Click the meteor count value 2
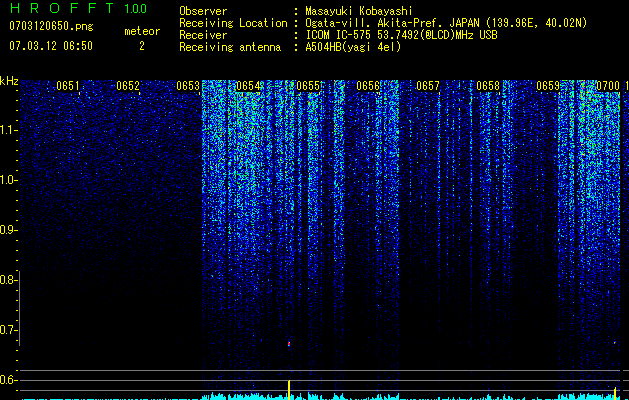Screen dimensions: 629x400 (142, 46)
